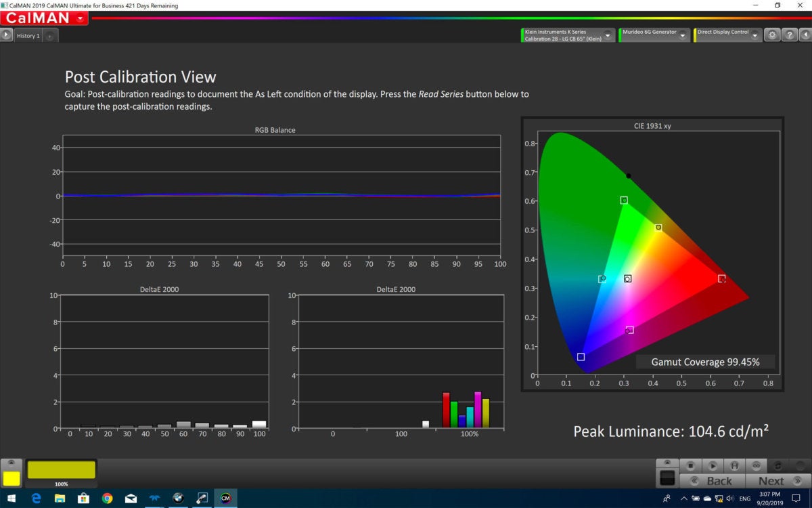Open the network status tray icon
Viewport: 812px width, 508px height.
coord(719,498)
